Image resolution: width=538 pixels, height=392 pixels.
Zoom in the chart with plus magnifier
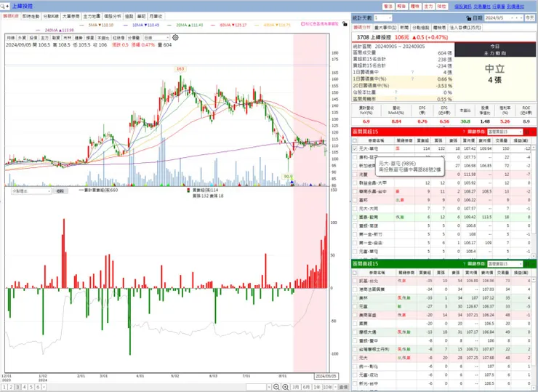[285, 387]
